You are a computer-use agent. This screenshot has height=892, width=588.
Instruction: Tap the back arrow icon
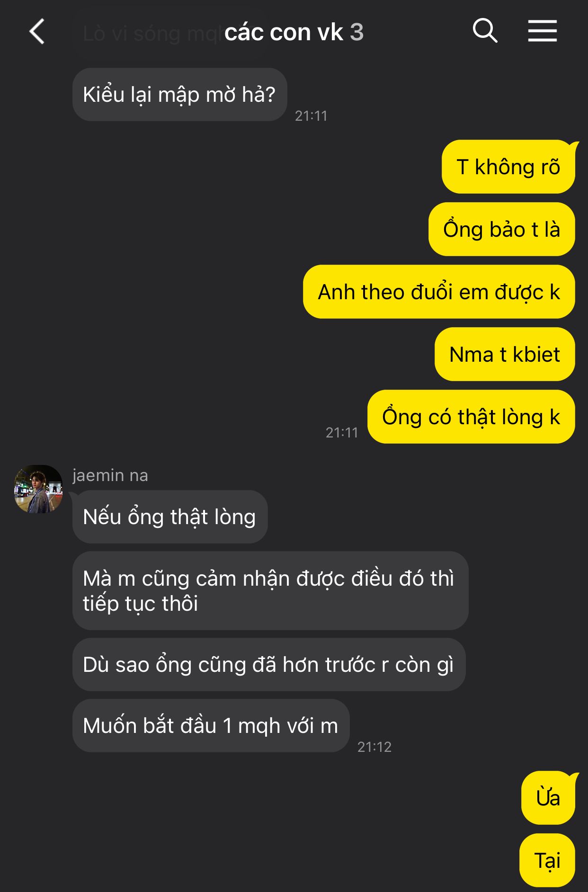(x=37, y=32)
